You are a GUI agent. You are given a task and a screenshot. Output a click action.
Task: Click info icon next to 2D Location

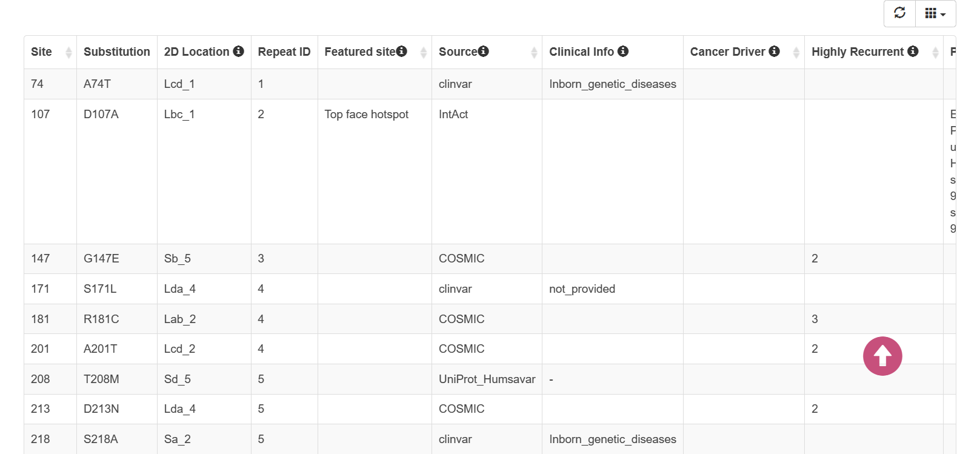tap(239, 51)
